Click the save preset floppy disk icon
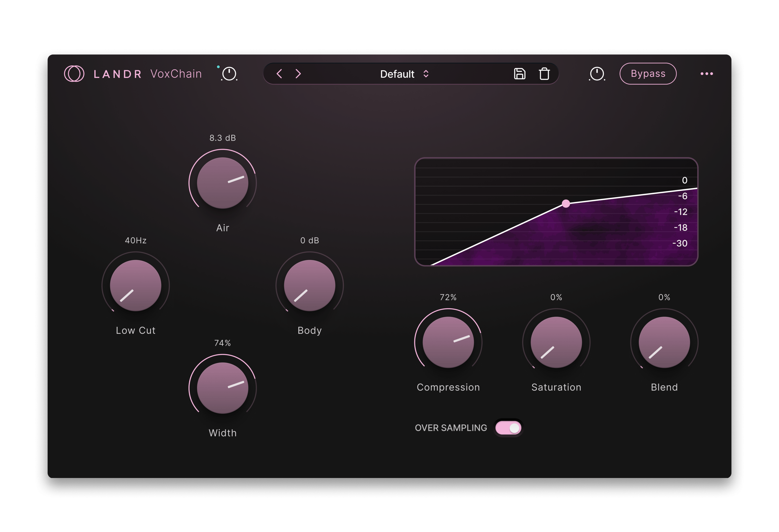Viewport: 779px width, 532px height. pos(520,74)
